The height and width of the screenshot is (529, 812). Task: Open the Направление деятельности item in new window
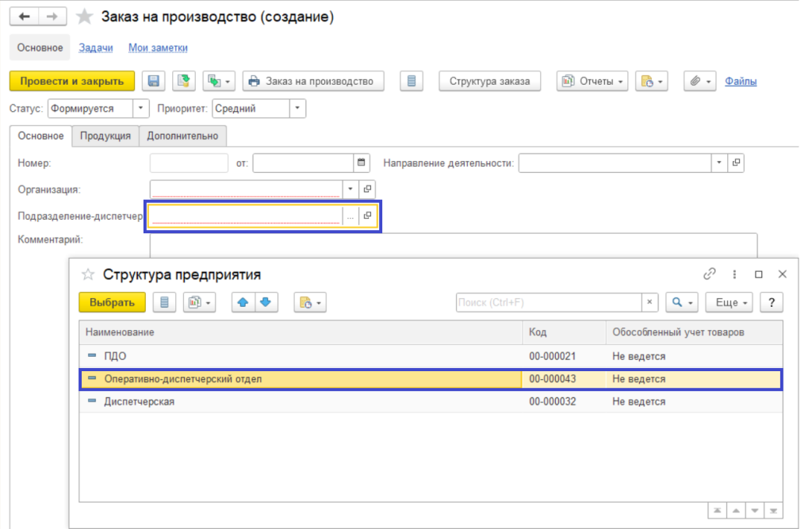pyautogui.click(x=736, y=163)
